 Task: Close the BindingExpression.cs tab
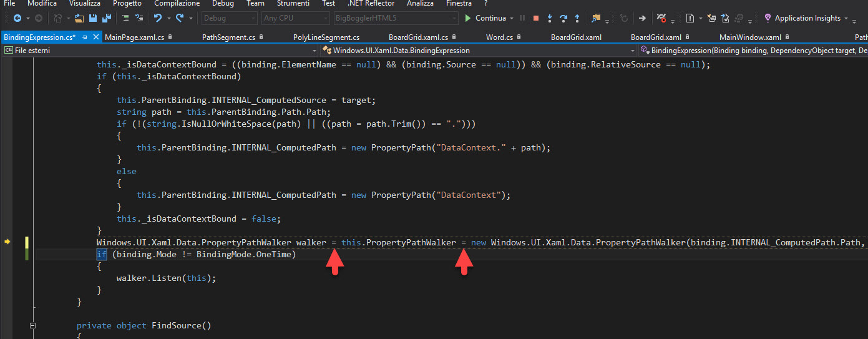(x=96, y=37)
